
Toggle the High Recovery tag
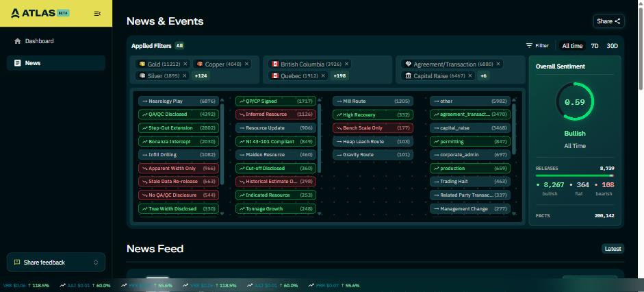(373, 114)
